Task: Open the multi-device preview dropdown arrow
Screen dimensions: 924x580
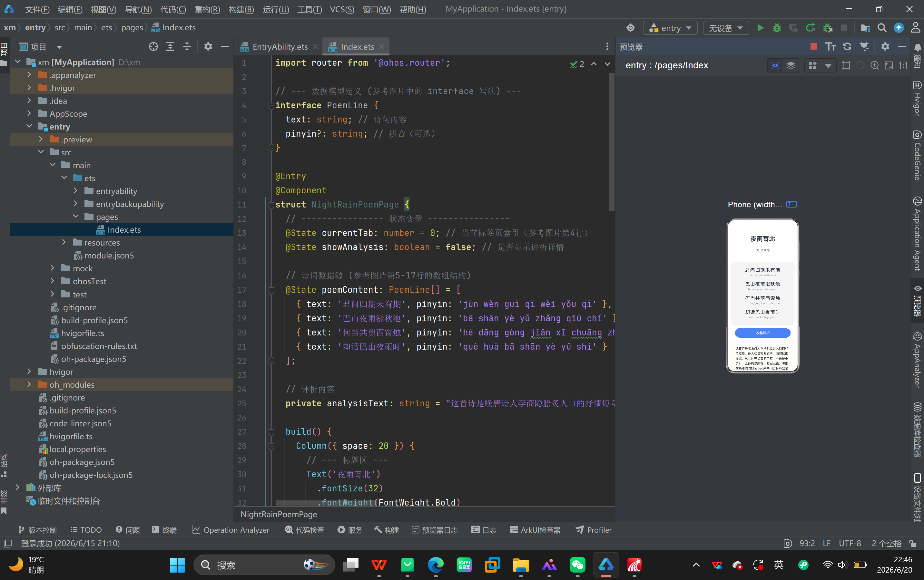Action: pos(828,65)
